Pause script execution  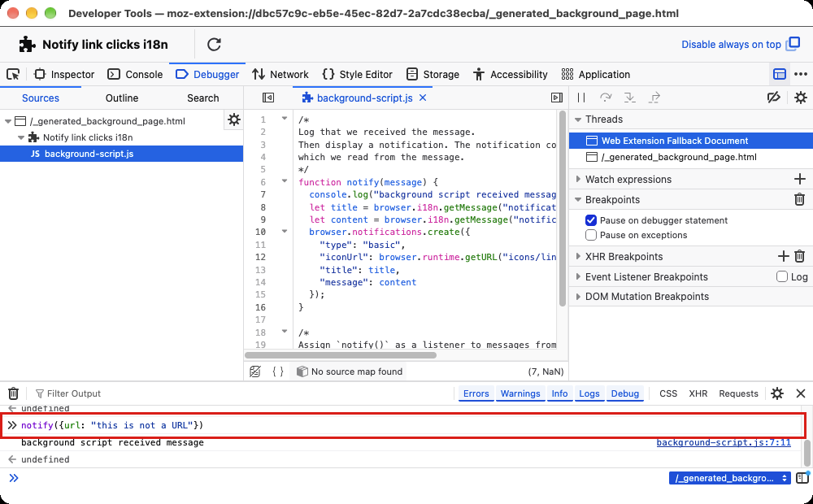point(581,98)
